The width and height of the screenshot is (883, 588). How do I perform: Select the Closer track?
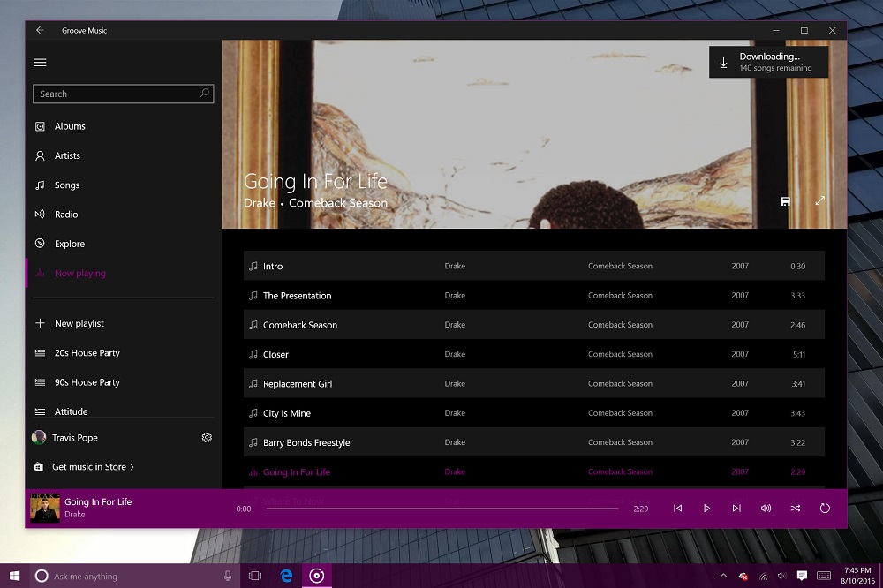534,354
